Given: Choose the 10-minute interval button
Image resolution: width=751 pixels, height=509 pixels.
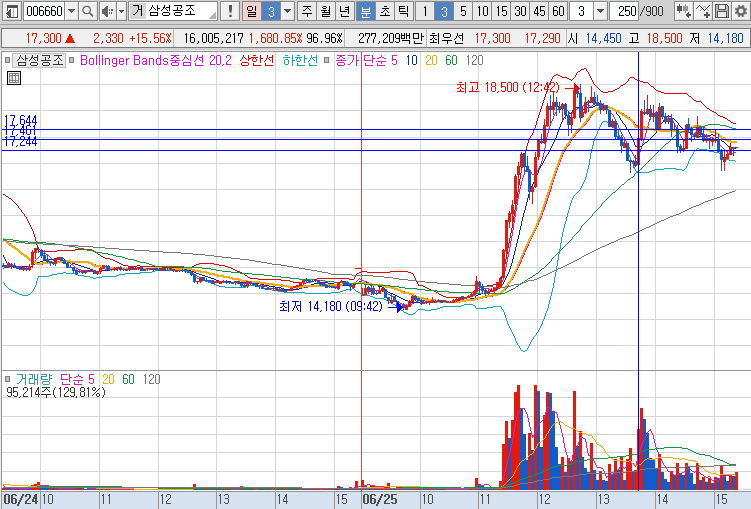Looking at the screenshot, I should click(482, 11).
